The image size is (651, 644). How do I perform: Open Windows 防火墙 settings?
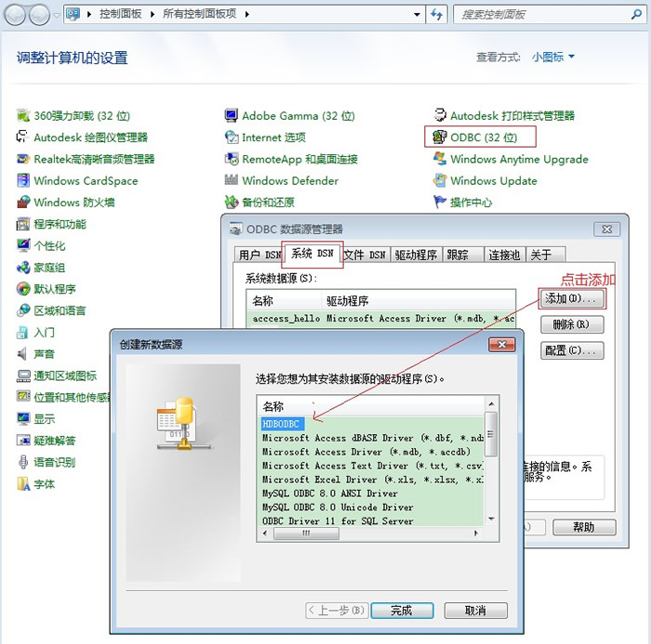click(73, 202)
